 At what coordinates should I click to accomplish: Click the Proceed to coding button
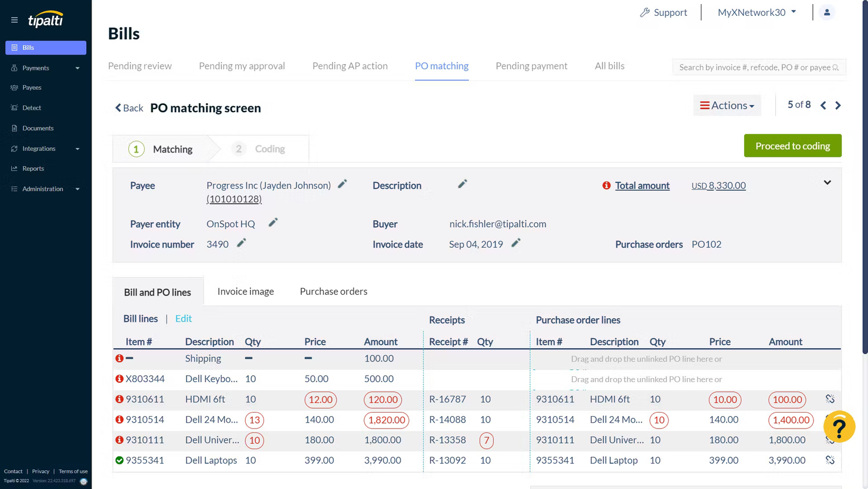click(792, 146)
